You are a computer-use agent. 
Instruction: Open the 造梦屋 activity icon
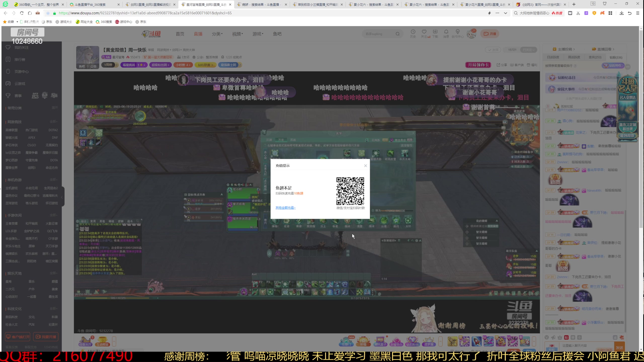(x=429, y=341)
